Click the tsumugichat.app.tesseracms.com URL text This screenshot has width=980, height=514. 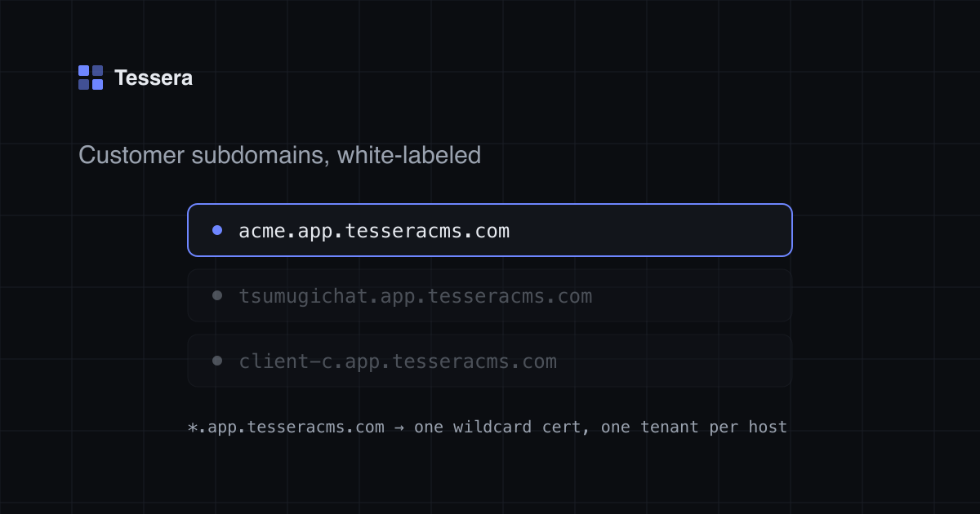point(416,296)
